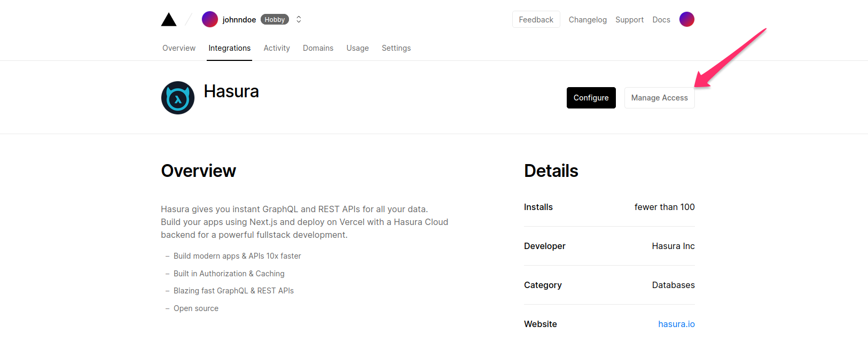Image resolution: width=868 pixels, height=349 pixels.
Task: Click the Hasura integration logo
Action: pyautogui.click(x=178, y=98)
